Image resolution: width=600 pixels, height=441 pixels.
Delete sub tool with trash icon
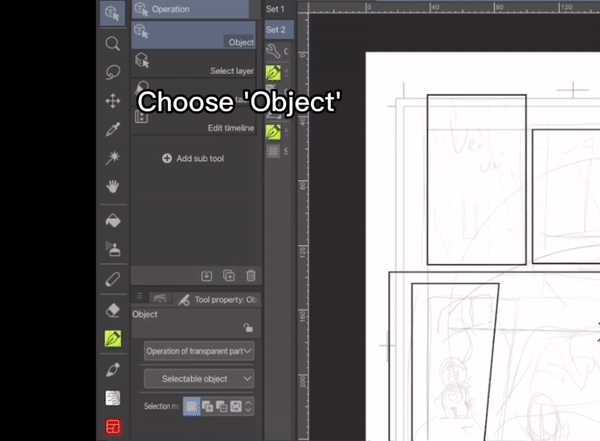251,276
